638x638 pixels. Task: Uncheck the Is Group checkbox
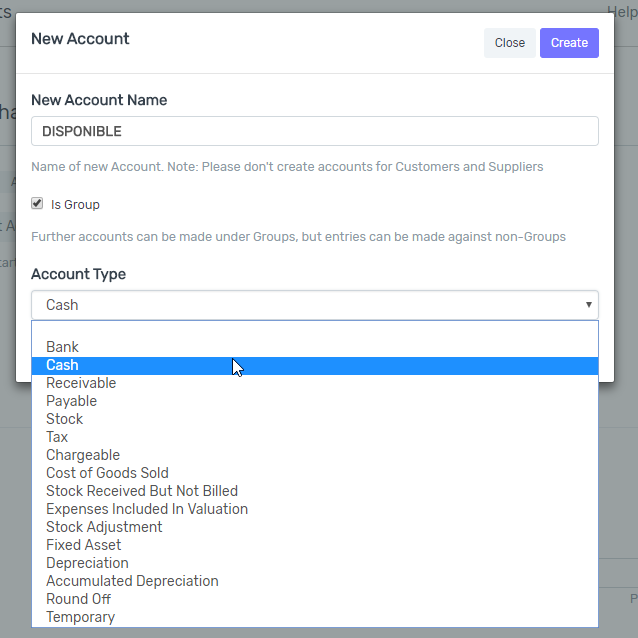[x=37, y=203]
